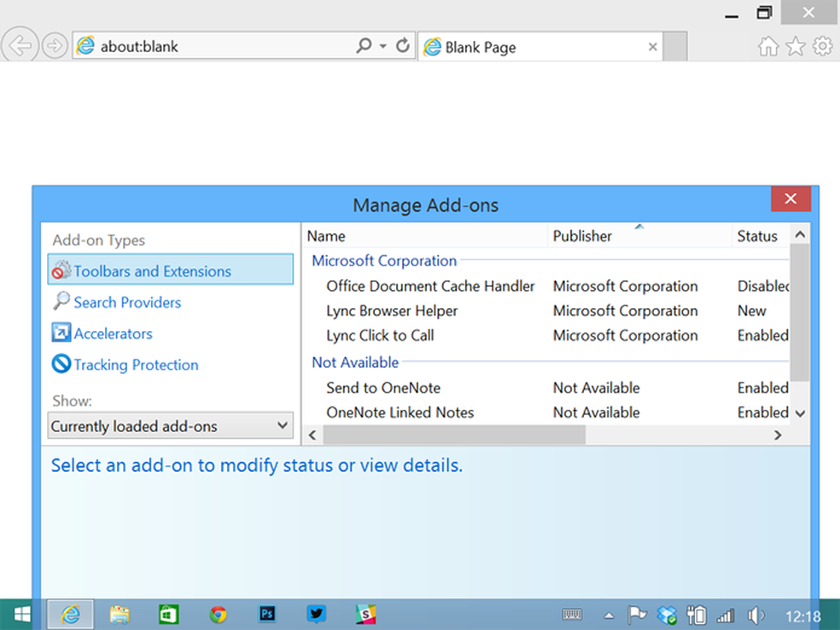Screen dimensions: 840x630
Task: Open the Show add-ons dropdown
Action: pyautogui.click(x=169, y=425)
